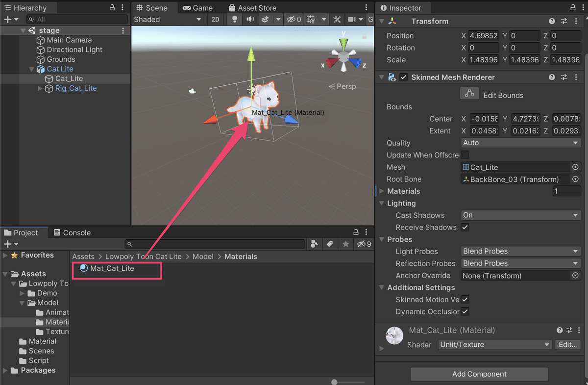Toggle Dynamic Occlusion checkbox
This screenshot has height=385, width=588.
[x=465, y=311]
